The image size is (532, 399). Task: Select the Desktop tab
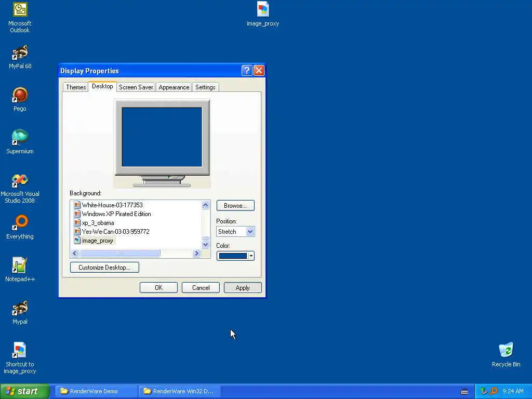102,86
